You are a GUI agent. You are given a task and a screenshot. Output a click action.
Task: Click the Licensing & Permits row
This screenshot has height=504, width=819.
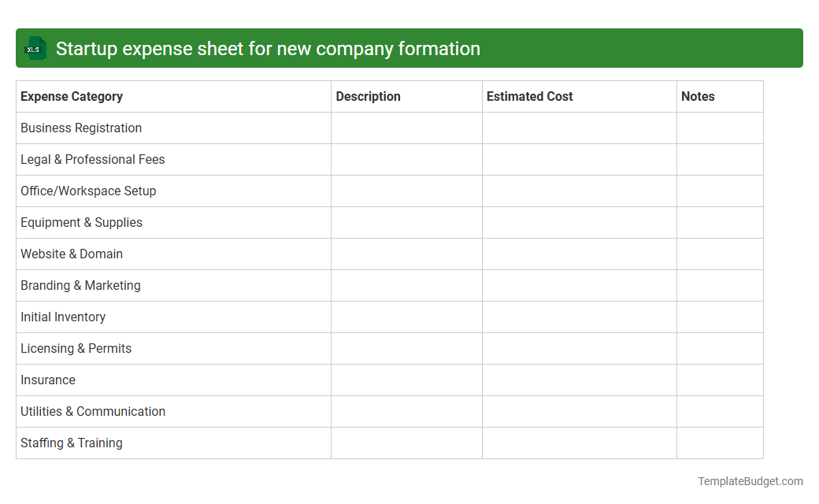[76, 348]
